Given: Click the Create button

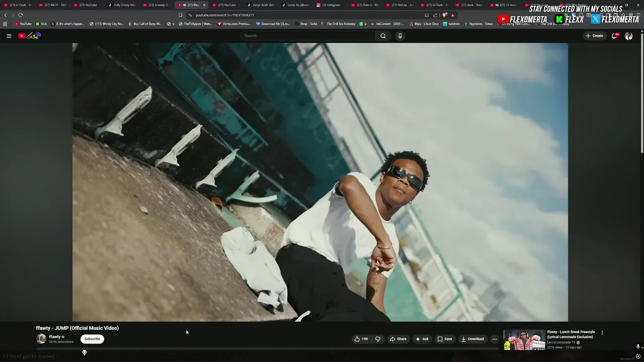Looking at the screenshot, I should (594, 36).
